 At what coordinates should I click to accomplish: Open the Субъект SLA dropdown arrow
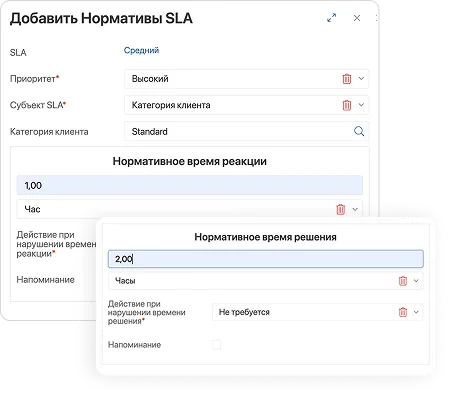[361, 105]
